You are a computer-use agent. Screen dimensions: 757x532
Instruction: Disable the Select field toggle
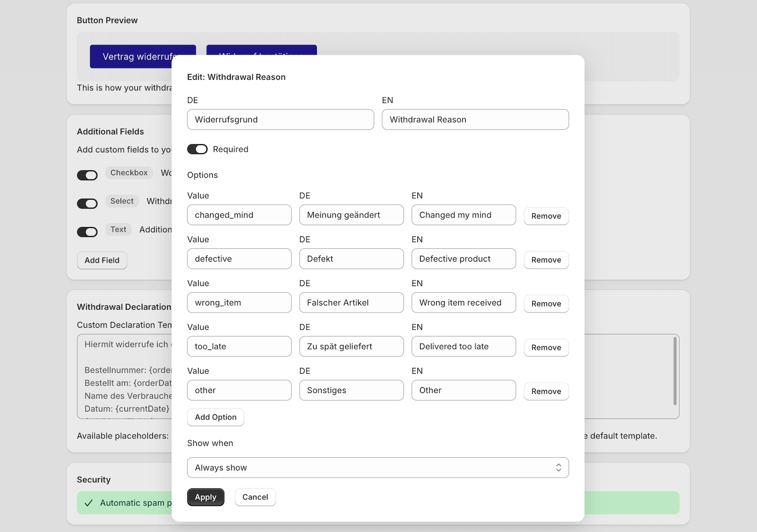pos(88,204)
